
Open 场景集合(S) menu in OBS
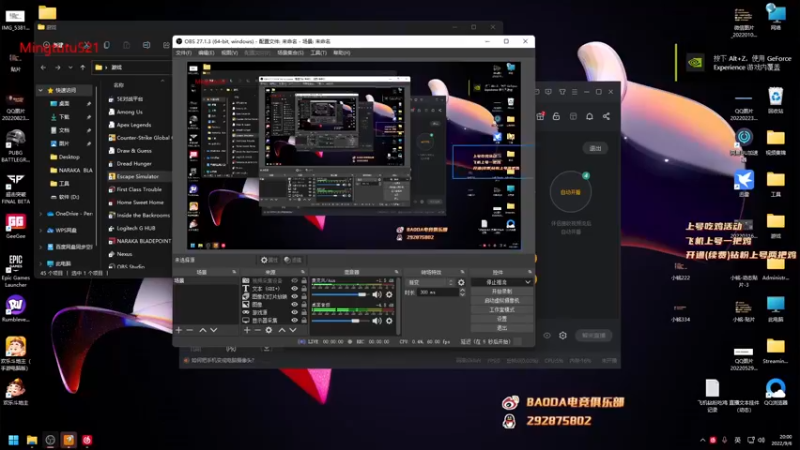click(290, 53)
